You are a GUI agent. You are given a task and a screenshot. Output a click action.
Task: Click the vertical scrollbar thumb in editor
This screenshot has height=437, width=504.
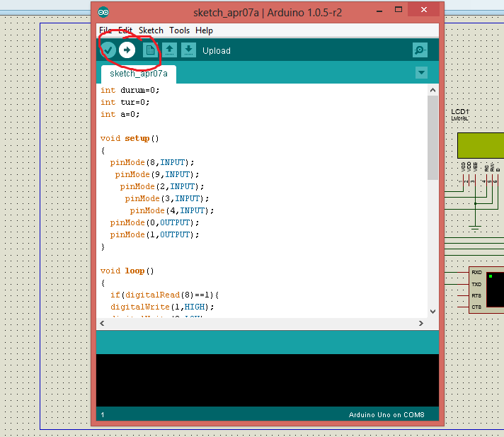coord(433,137)
